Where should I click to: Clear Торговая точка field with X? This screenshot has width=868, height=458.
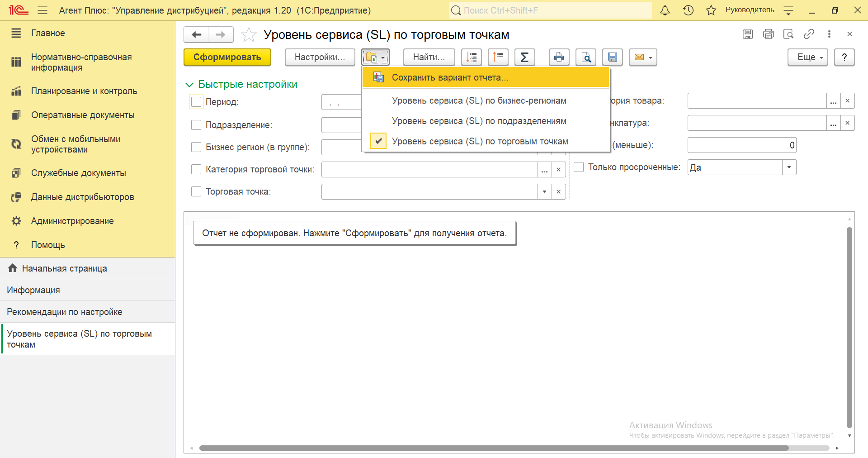coord(559,191)
